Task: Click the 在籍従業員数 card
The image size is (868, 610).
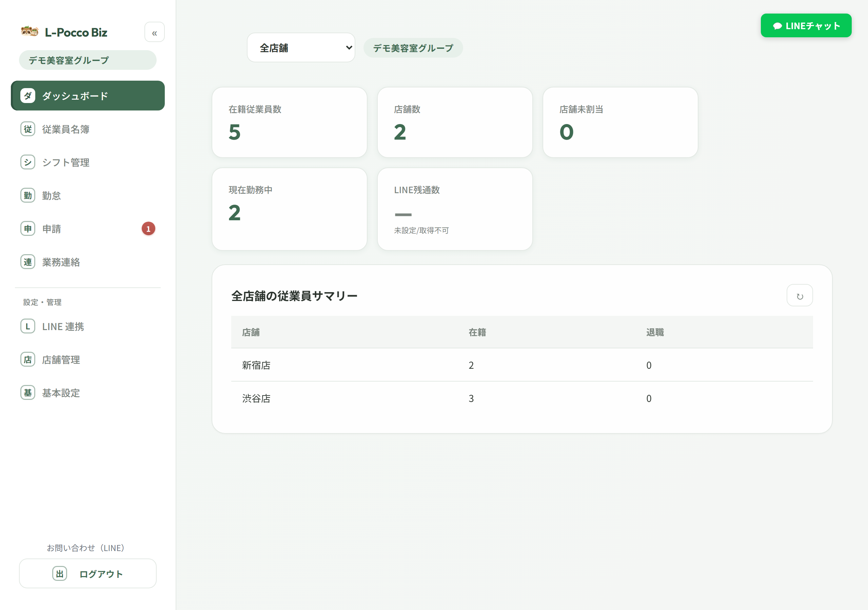Action: point(289,122)
